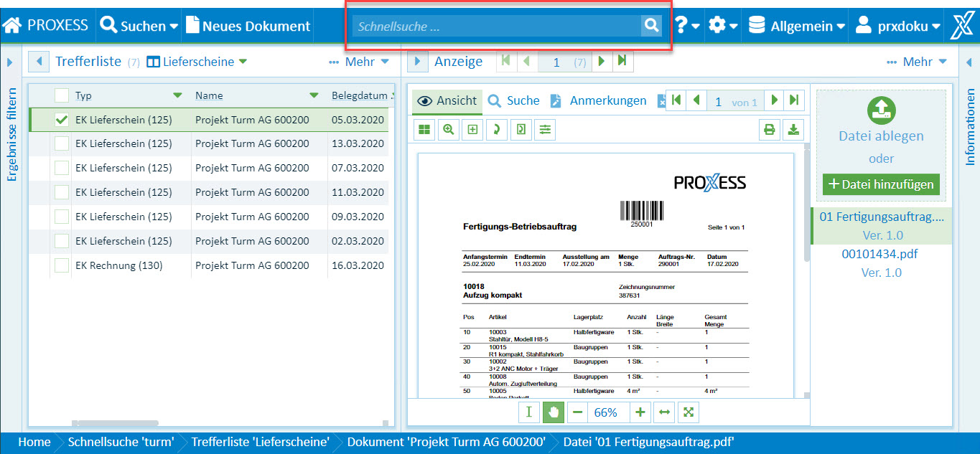Show page thumbnails grid in viewer
Screen dimensions: 980x454
pyautogui.click(x=425, y=130)
